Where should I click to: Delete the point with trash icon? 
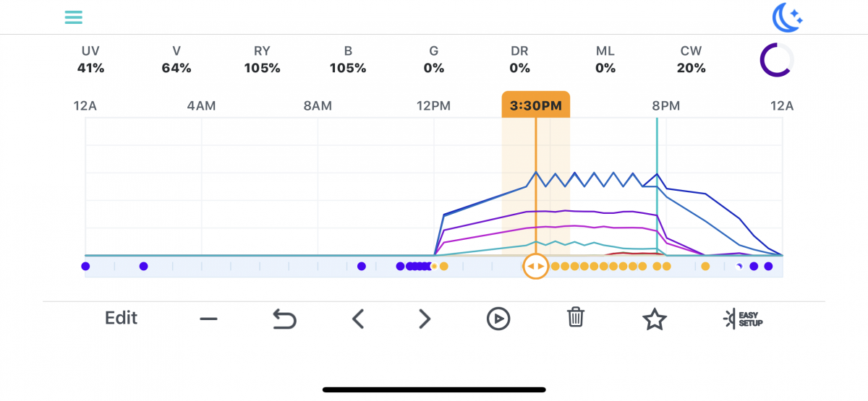pyautogui.click(x=576, y=318)
